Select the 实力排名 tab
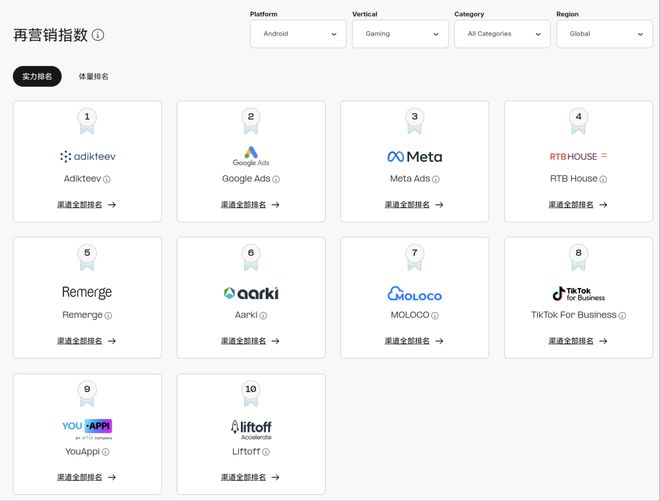The image size is (660, 501). [x=37, y=77]
